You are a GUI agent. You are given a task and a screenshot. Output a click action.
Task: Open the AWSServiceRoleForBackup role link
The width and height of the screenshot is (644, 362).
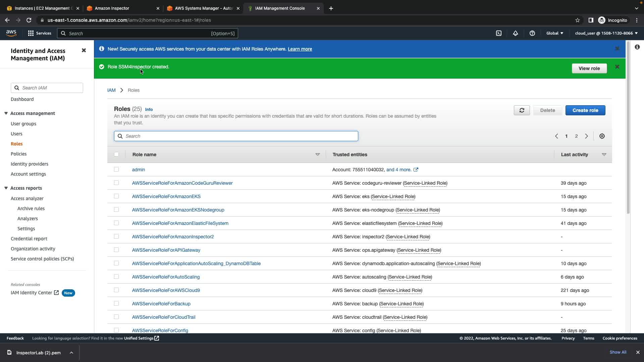coord(161,304)
